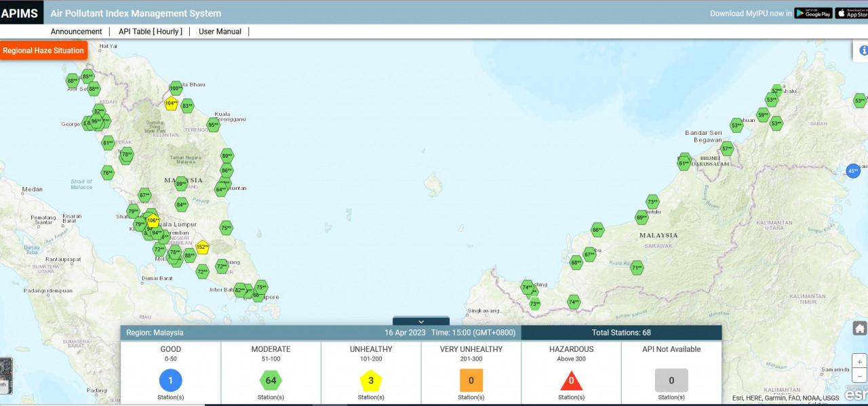The height and width of the screenshot is (406, 868).
Task: Click the 66 station hexagon in Sarawak
Action: (597, 230)
